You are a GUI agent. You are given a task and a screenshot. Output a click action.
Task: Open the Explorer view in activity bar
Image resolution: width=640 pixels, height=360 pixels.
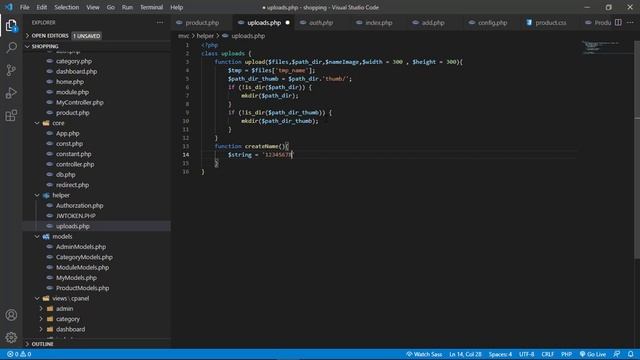click(x=11, y=26)
